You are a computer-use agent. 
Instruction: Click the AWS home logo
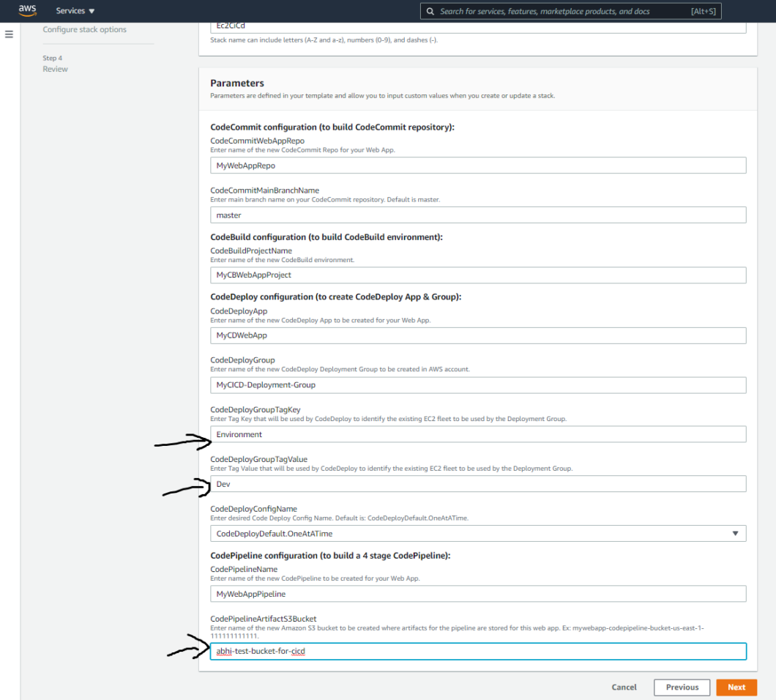pos(27,10)
